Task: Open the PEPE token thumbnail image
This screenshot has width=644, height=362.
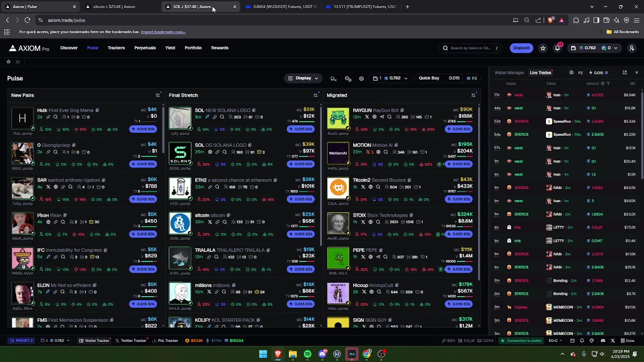Action: [x=338, y=258]
